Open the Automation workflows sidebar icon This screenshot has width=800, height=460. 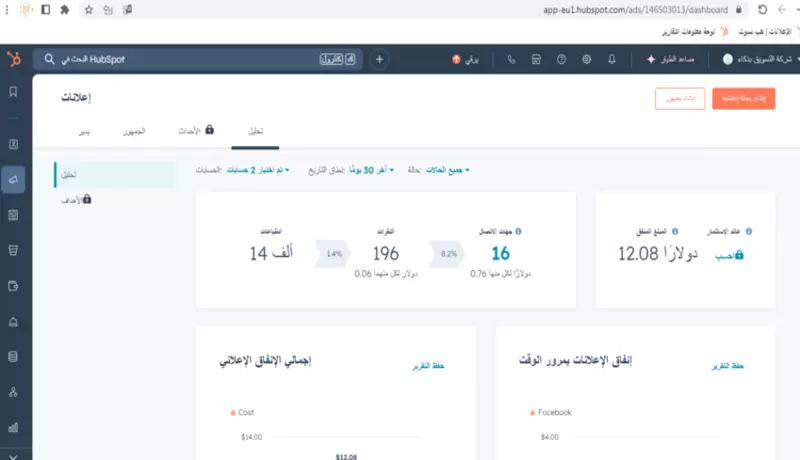click(x=13, y=392)
